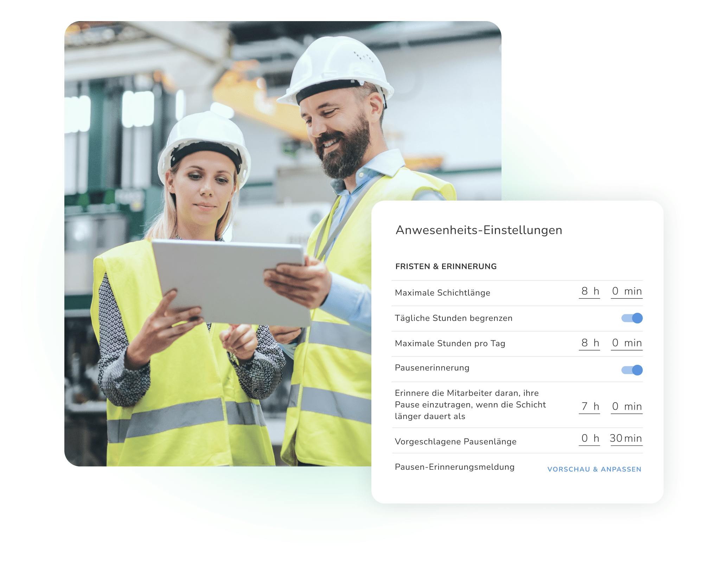Click the Tägliche Stunden begrenzen label
Screen dimensions: 728x570
[453, 318]
